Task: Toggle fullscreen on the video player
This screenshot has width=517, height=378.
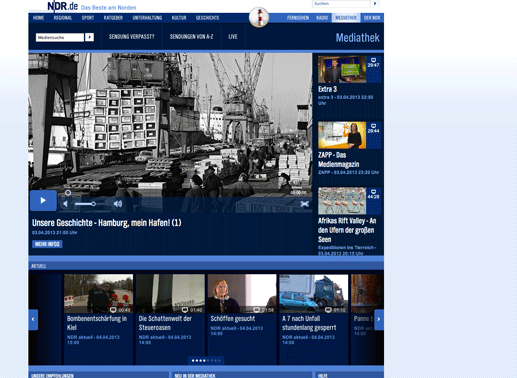Action: point(304,204)
